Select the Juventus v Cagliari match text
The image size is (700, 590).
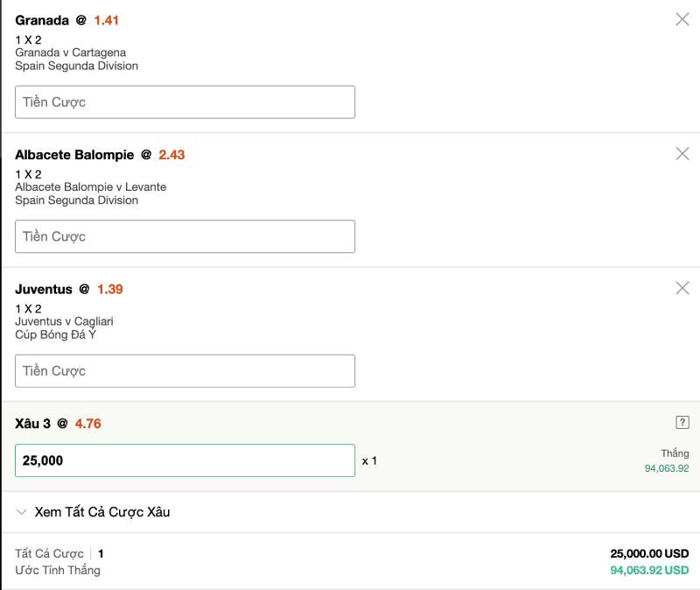coord(64,321)
